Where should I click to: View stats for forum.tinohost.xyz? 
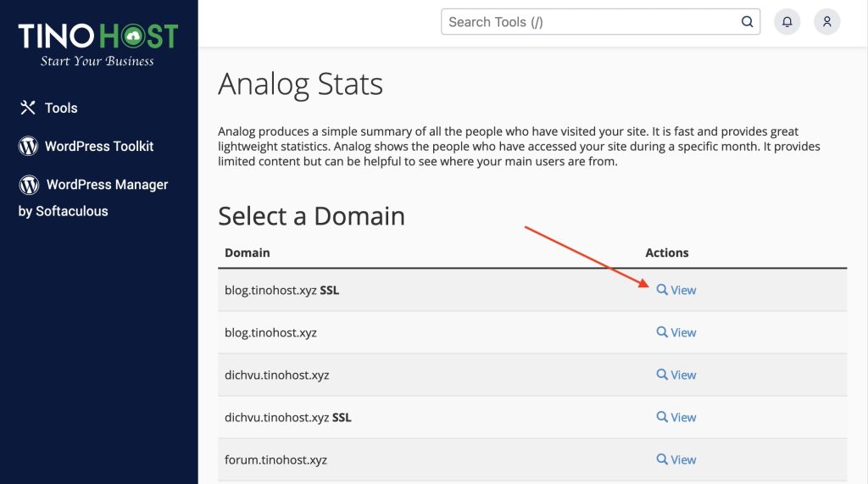[676, 459]
